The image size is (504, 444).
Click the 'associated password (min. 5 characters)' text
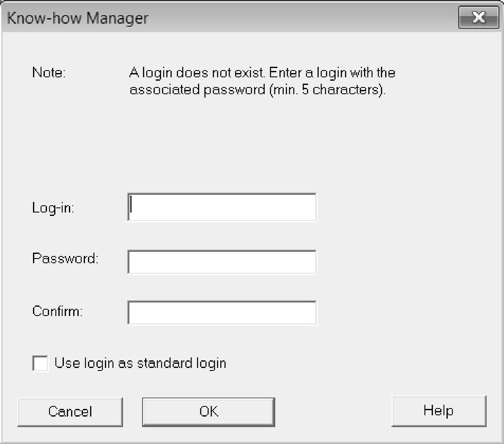[257, 90]
